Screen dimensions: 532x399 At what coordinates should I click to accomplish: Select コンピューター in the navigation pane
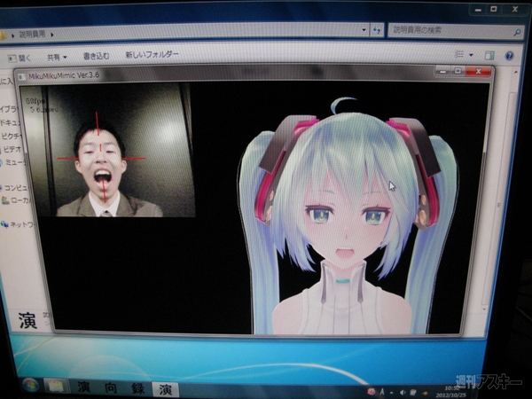click(x=14, y=188)
